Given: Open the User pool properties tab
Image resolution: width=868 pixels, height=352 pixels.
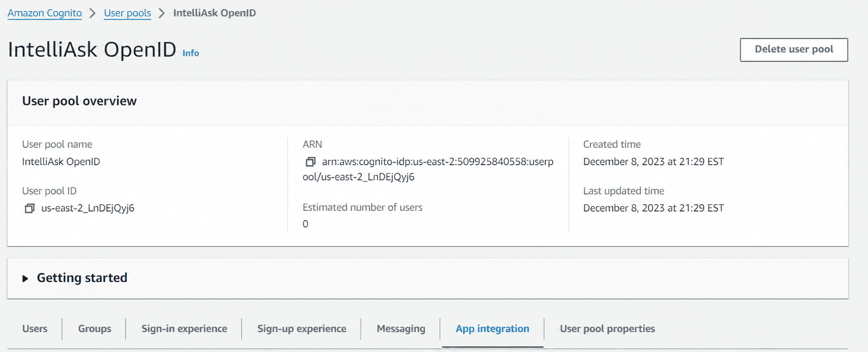Looking at the screenshot, I should [x=608, y=329].
